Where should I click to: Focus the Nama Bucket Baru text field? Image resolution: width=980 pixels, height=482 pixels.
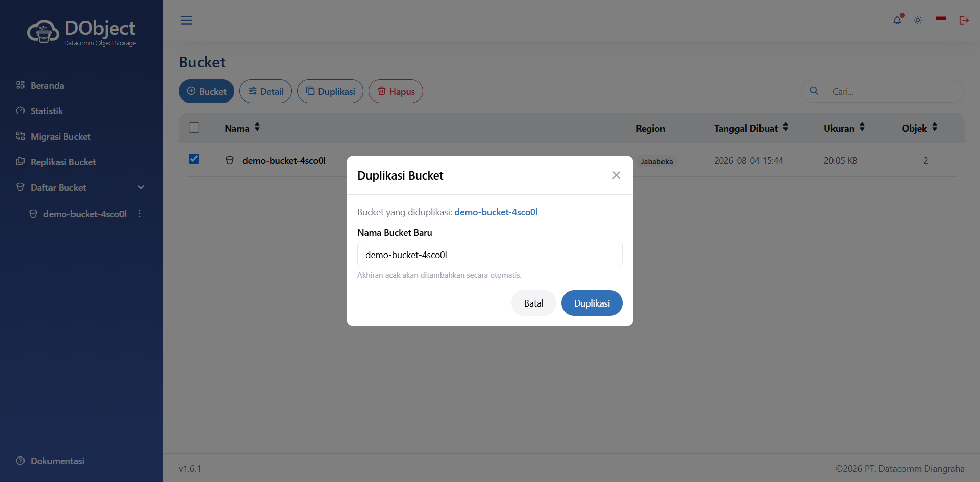490,254
